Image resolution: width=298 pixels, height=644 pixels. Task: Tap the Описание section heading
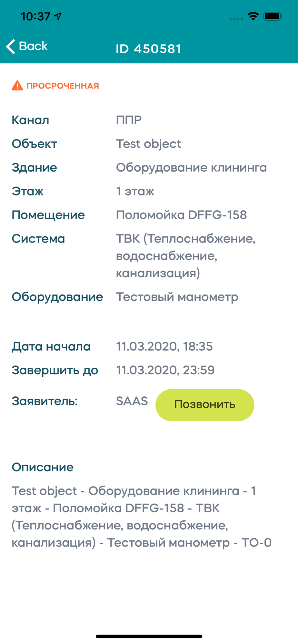[43, 467]
